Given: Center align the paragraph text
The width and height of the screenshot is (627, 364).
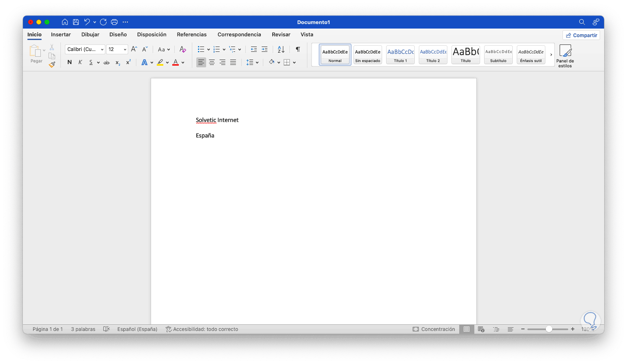Looking at the screenshot, I should tap(212, 62).
